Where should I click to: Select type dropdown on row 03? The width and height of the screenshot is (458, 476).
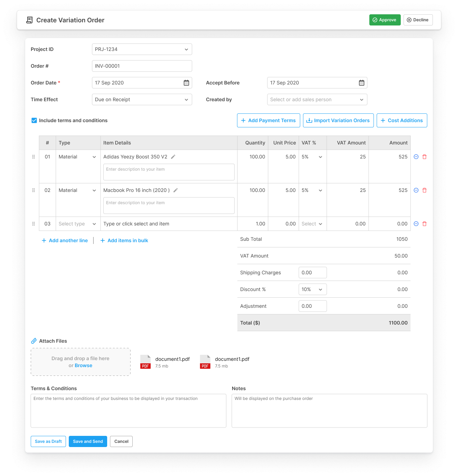(77, 224)
